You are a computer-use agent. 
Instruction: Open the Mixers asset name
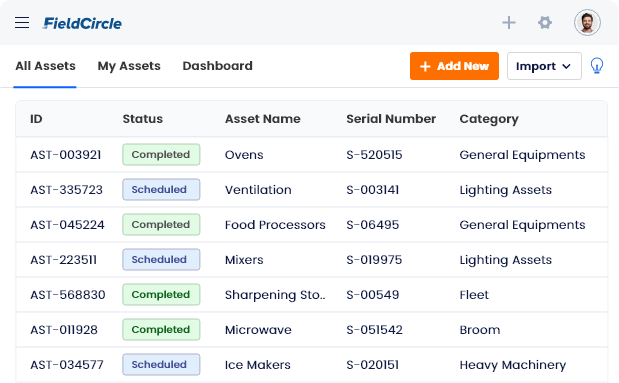point(244,260)
